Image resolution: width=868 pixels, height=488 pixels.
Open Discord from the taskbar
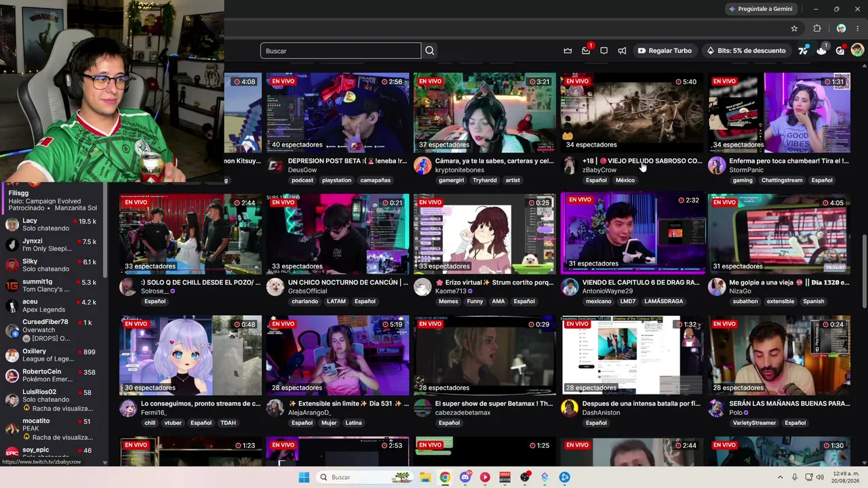pos(465,477)
